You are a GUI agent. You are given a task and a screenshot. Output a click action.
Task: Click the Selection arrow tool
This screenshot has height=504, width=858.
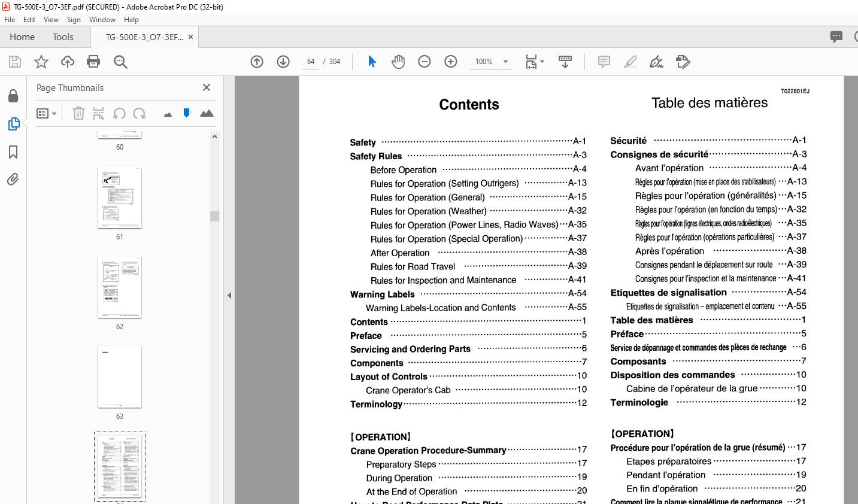[372, 62]
